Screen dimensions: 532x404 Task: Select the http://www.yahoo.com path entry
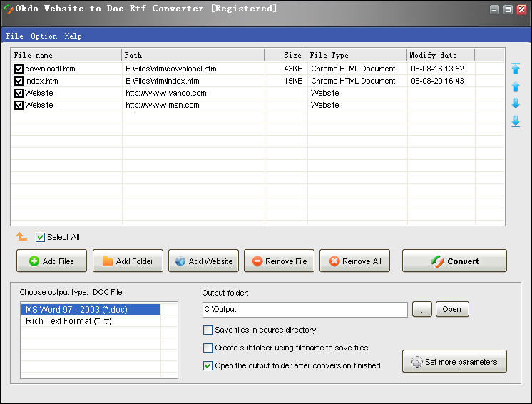(x=166, y=93)
